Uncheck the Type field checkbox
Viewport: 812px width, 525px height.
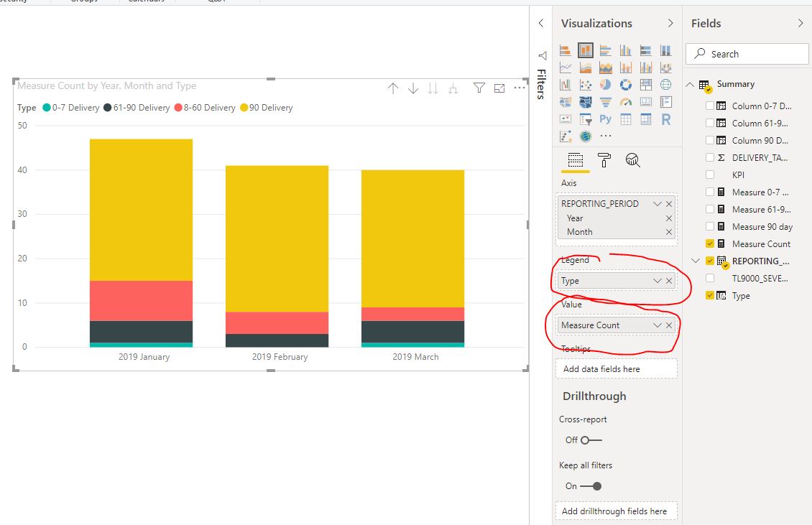[x=710, y=296]
